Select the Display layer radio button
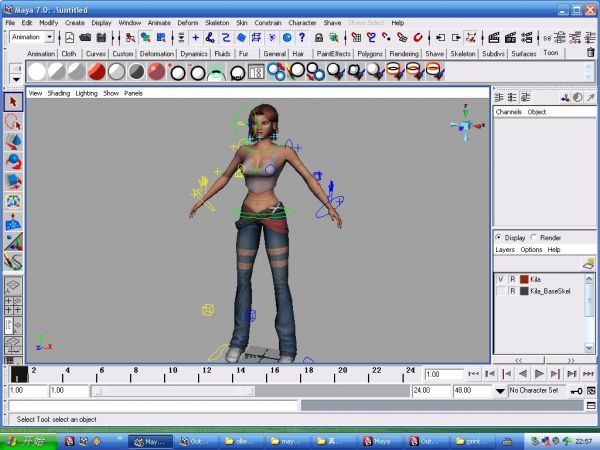 pos(500,238)
